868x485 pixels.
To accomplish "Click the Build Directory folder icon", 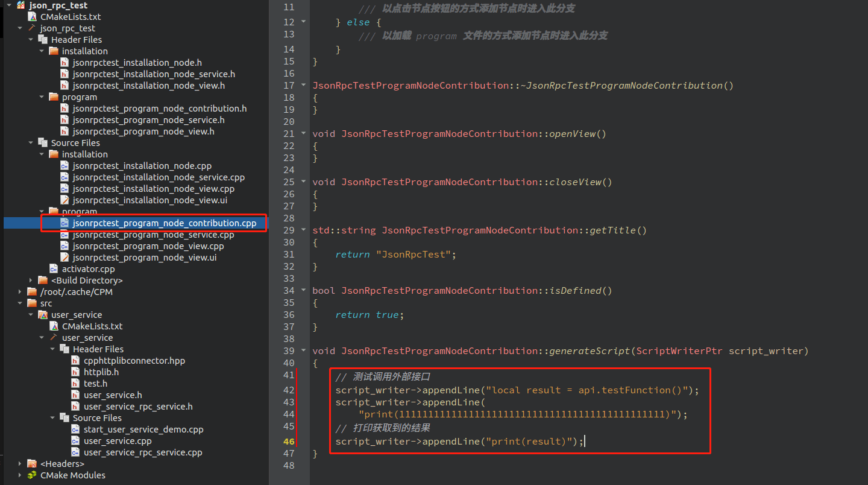I will click(x=43, y=281).
